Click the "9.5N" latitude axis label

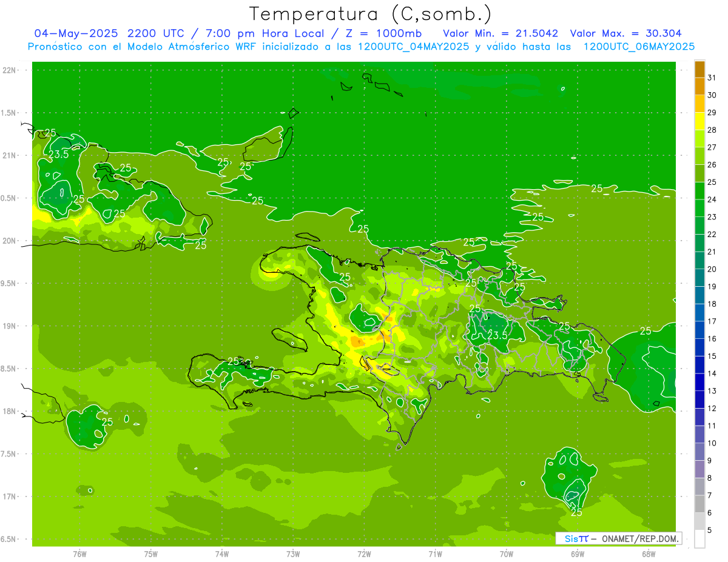pos(9,284)
